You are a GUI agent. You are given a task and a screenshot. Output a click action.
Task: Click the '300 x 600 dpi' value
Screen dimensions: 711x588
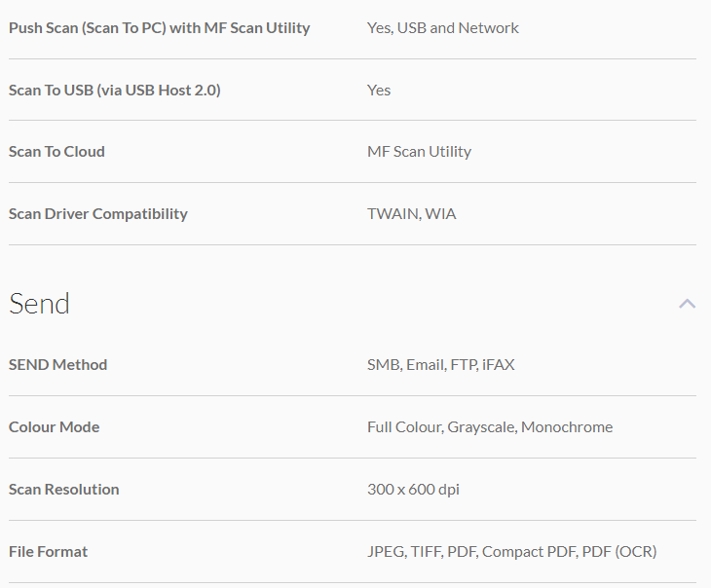pos(413,489)
